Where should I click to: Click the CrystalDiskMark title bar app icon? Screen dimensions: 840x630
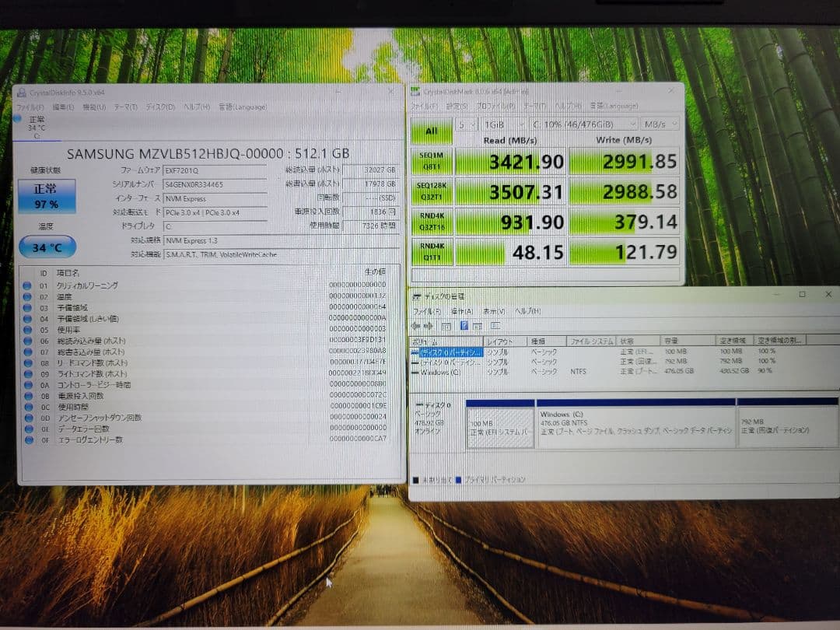click(x=418, y=90)
